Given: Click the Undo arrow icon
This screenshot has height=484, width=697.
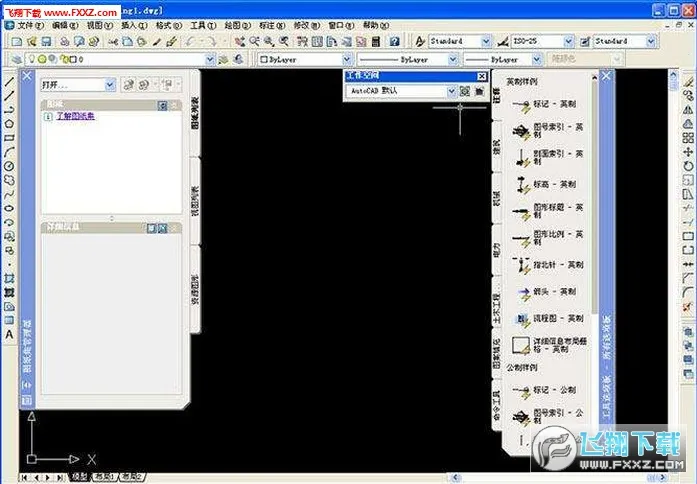Looking at the screenshot, I should [x=190, y=42].
